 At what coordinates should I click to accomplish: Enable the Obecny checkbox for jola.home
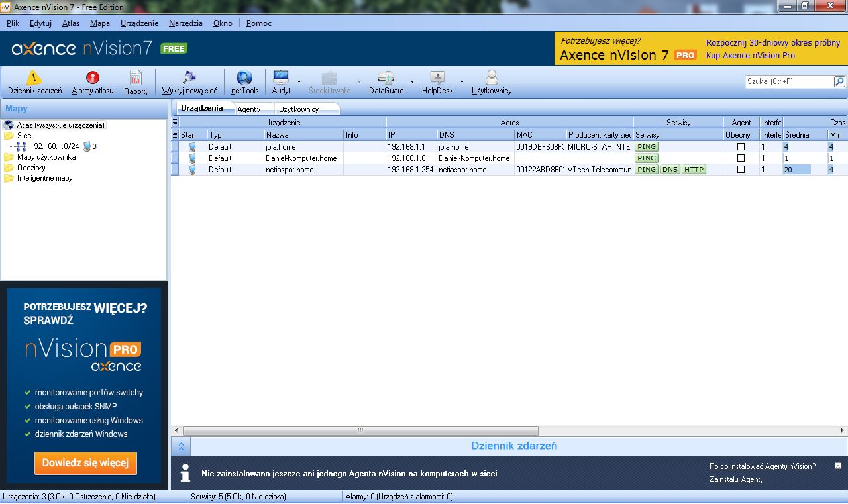[x=741, y=147]
